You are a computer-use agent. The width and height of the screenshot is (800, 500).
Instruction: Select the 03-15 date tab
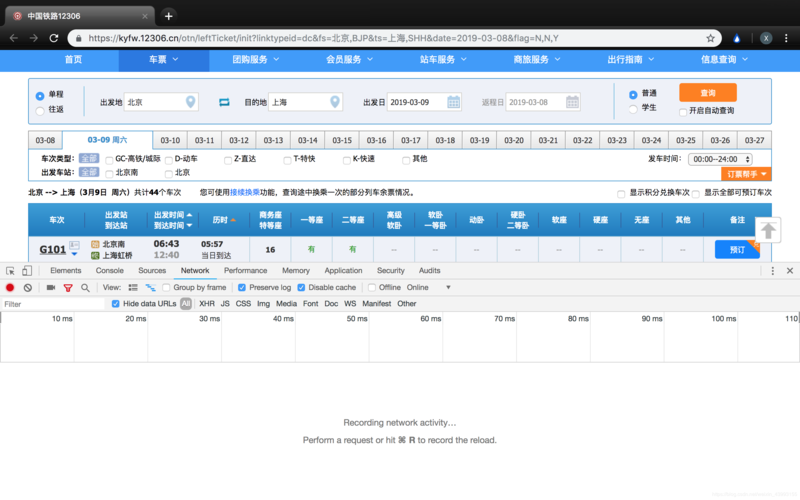(342, 140)
